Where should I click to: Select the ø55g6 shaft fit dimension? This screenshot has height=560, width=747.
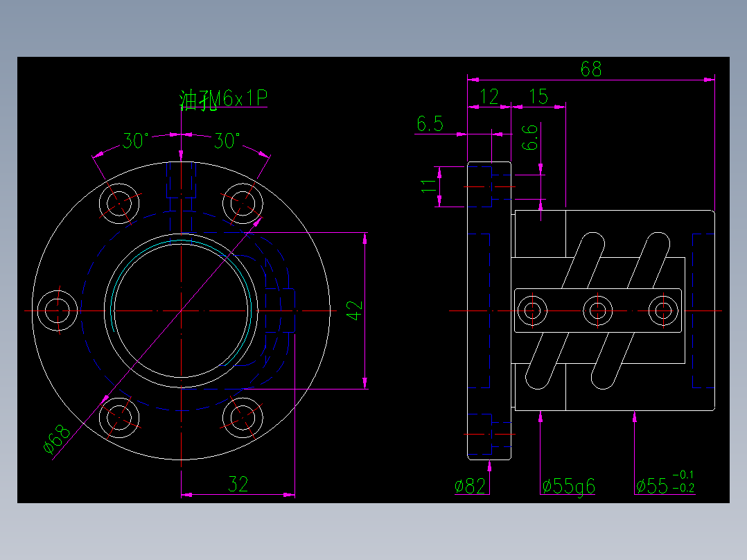pyautogui.click(x=569, y=485)
